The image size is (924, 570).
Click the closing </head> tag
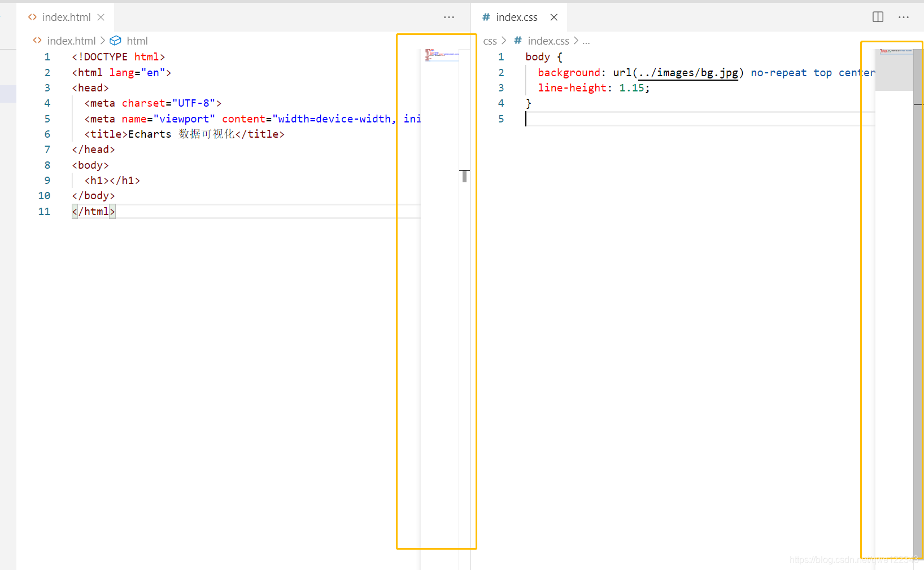pyautogui.click(x=93, y=150)
